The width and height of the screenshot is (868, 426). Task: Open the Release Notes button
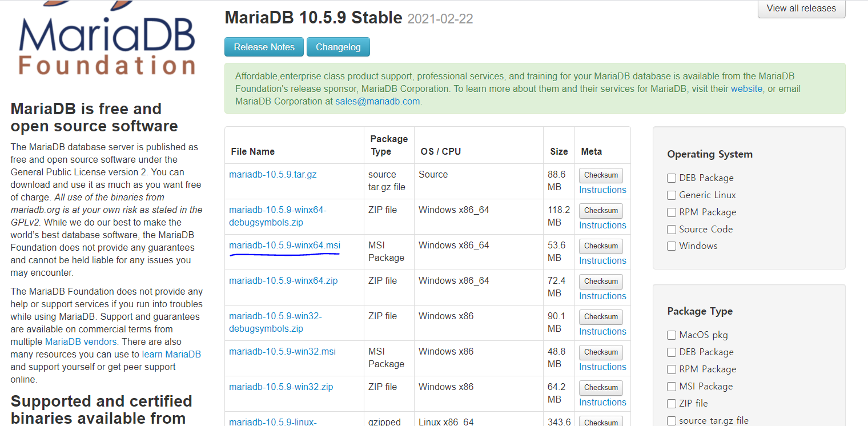pyautogui.click(x=264, y=47)
